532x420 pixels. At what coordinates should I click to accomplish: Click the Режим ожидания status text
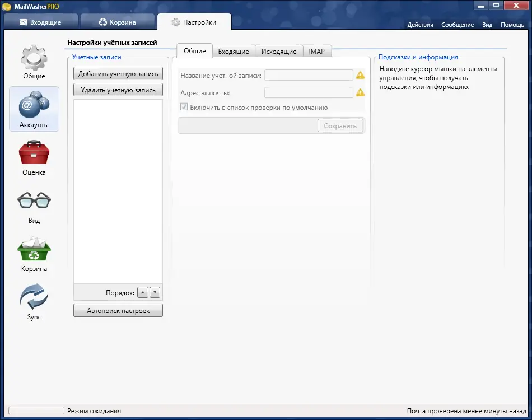click(94, 411)
